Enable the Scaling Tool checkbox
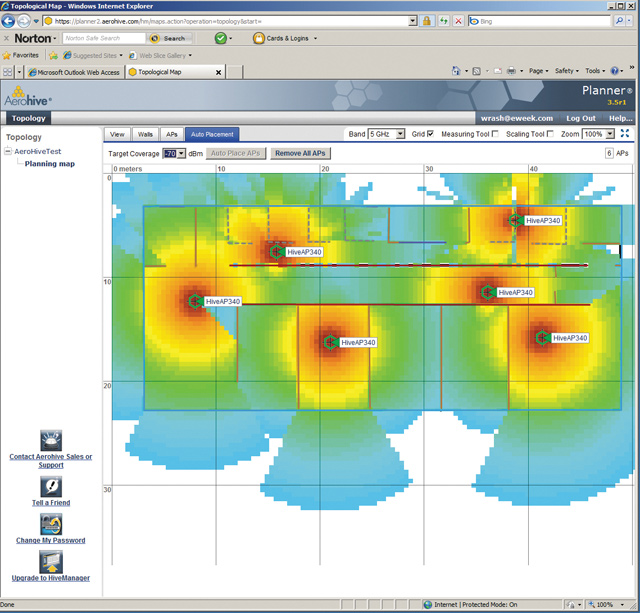Screen dimensions: 640x613 [x=550, y=133]
